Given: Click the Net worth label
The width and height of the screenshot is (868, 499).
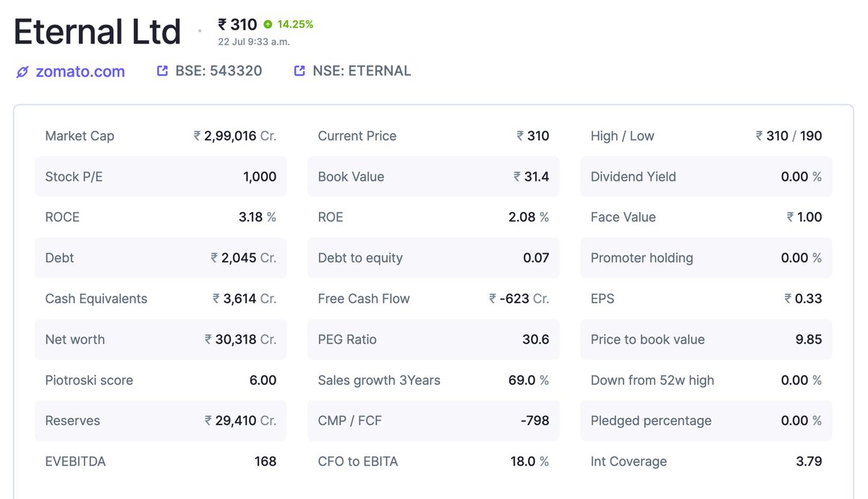Looking at the screenshot, I should (x=75, y=339).
